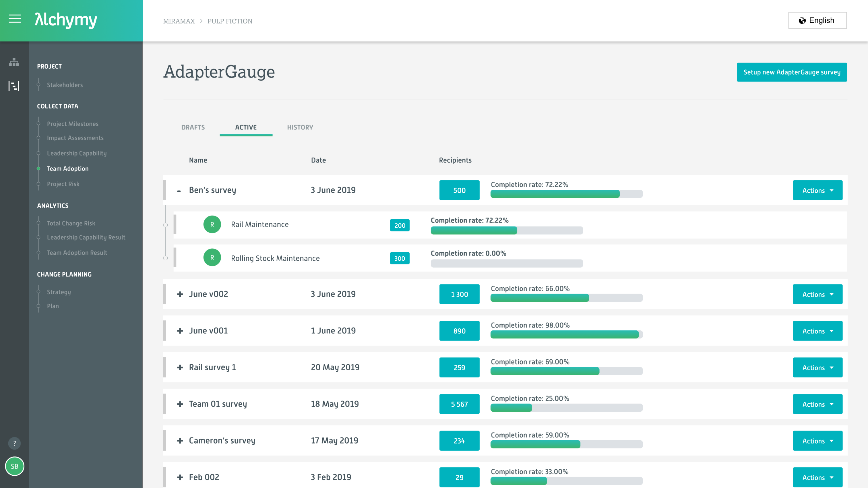
Task: Click the Alchymy logo
Action: point(66,20)
